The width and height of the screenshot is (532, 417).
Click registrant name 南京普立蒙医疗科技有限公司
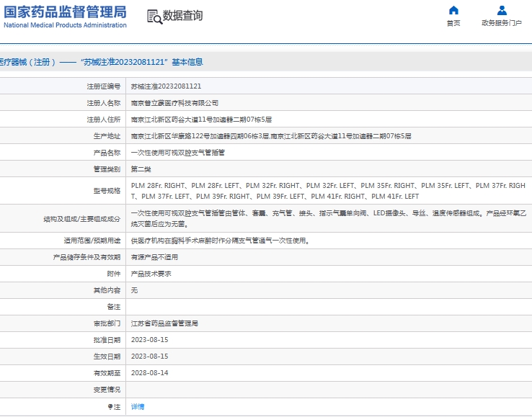coord(174,103)
